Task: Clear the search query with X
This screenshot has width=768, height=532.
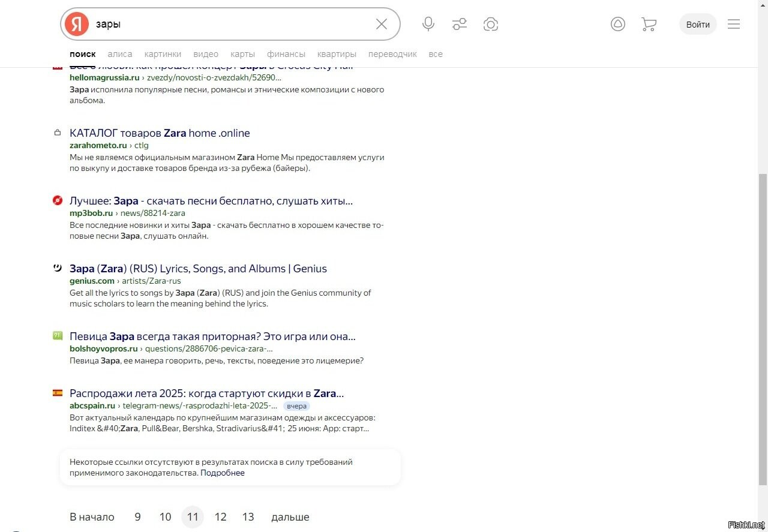Action: point(382,24)
